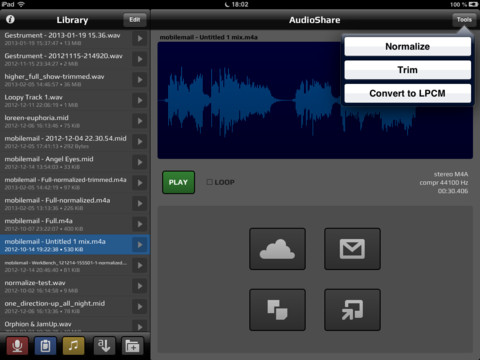The image size is (480, 360).
Task: Open the info icon in Library header
Action: 10,19
